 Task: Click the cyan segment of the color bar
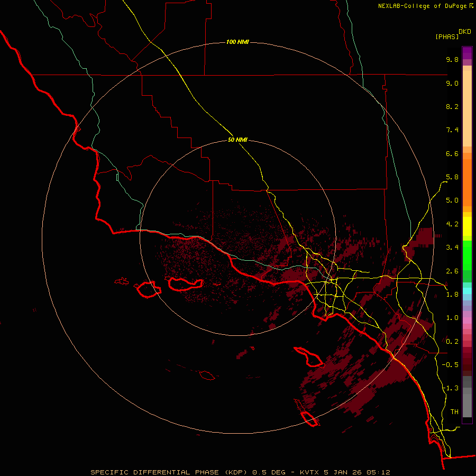467,290
